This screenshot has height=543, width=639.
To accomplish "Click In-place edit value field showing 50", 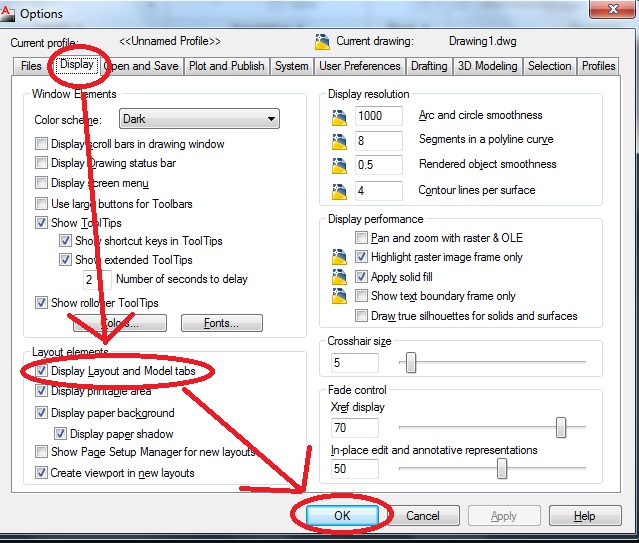I will (355, 468).
